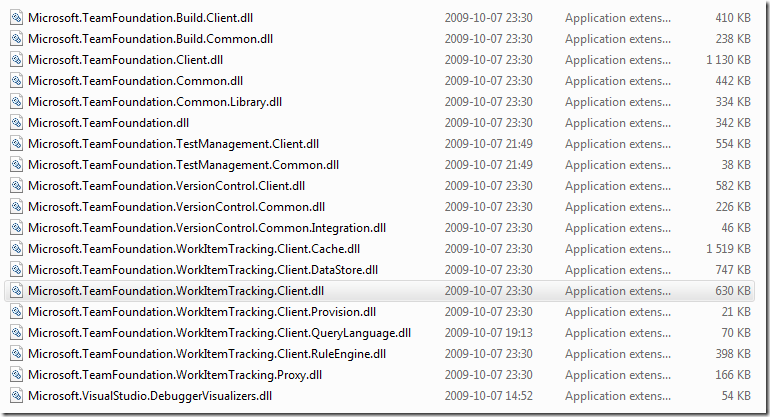
Task: Select Microsoft.TeamFoundation.WorkItemTracking.Client.Cache.dll file
Action: 194,249
